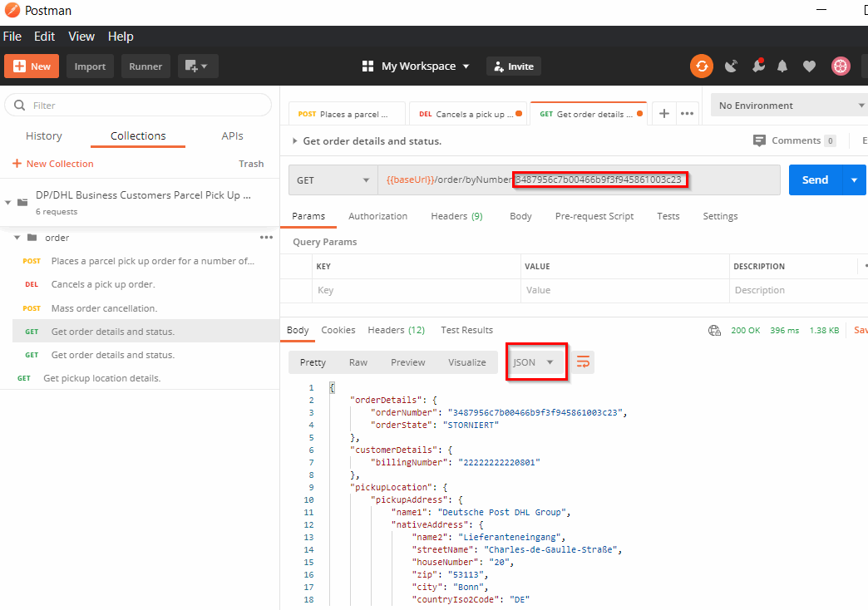868x610 pixels.
Task: Click the sync status icon in header
Action: [x=702, y=66]
